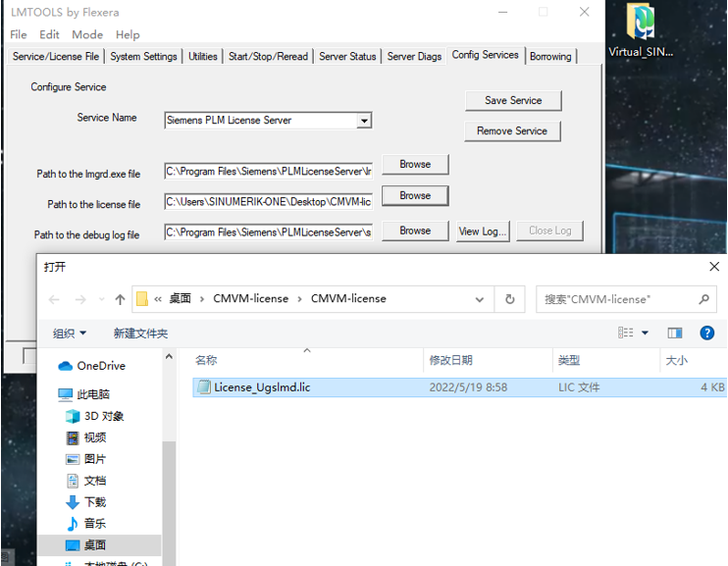Open the Service Name dropdown
The width and height of the screenshot is (728, 566).
click(364, 121)
